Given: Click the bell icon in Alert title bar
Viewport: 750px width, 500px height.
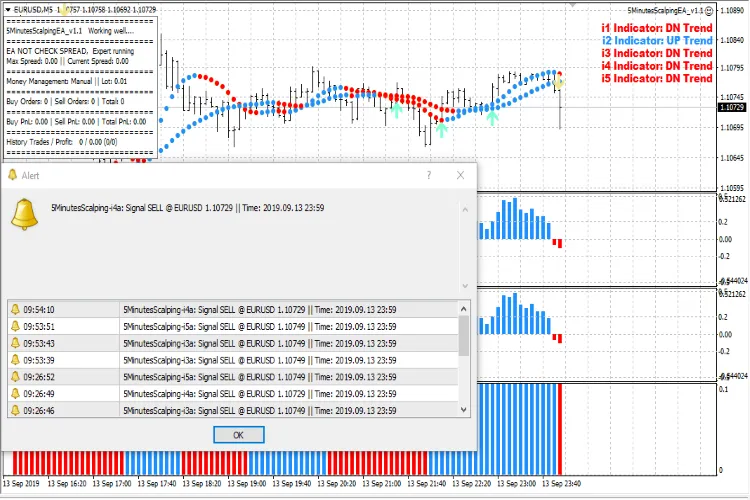Looking at the screenshot, I should coord(12,174).
